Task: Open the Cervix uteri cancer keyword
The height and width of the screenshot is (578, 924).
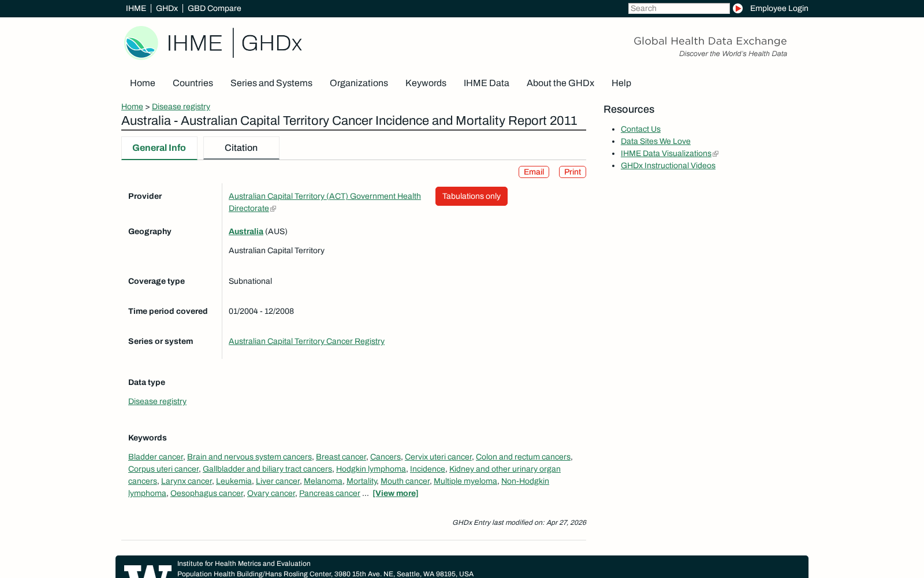Action: tap(438, 457)
